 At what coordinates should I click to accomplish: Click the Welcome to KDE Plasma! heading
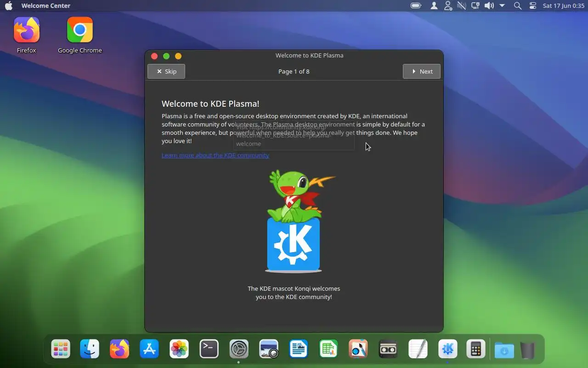click(210, 104)
